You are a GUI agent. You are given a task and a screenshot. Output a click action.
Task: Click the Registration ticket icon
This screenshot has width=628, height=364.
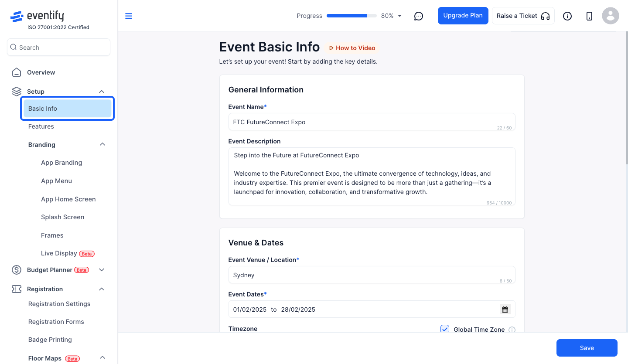17,289
